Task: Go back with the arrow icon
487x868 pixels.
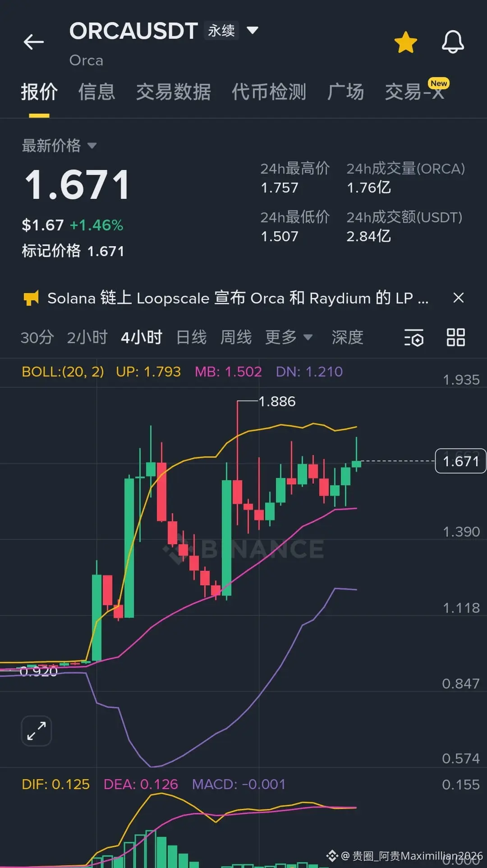Action: (33, 42)
